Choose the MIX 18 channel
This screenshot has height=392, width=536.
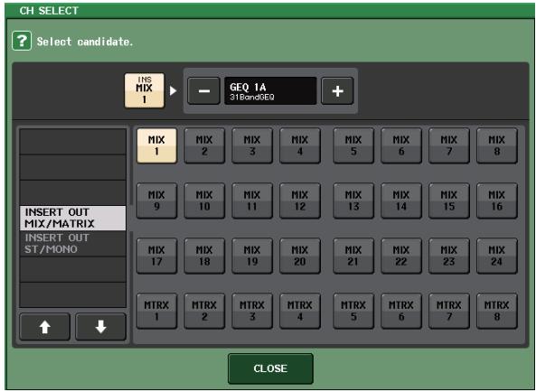click(204, 256)
